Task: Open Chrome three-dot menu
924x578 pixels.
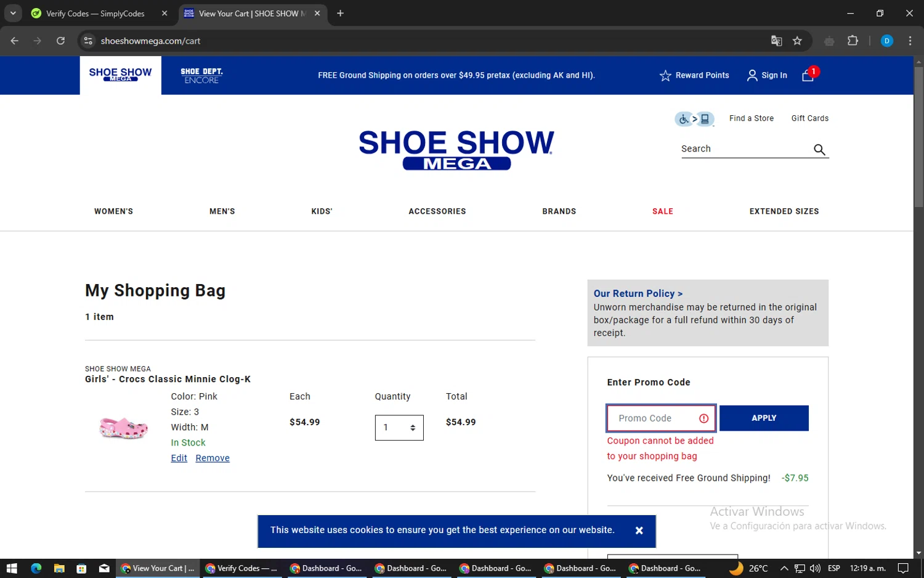Action: (910, 41)
